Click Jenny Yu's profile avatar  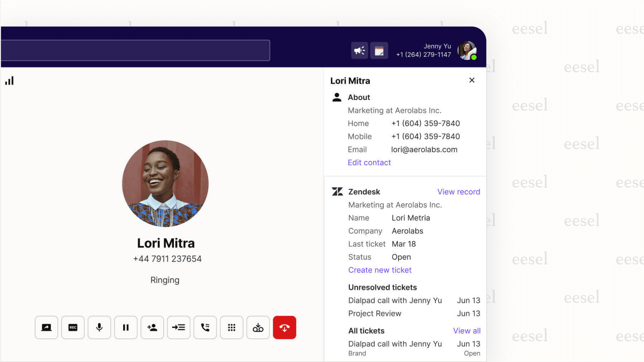point(467,51)
